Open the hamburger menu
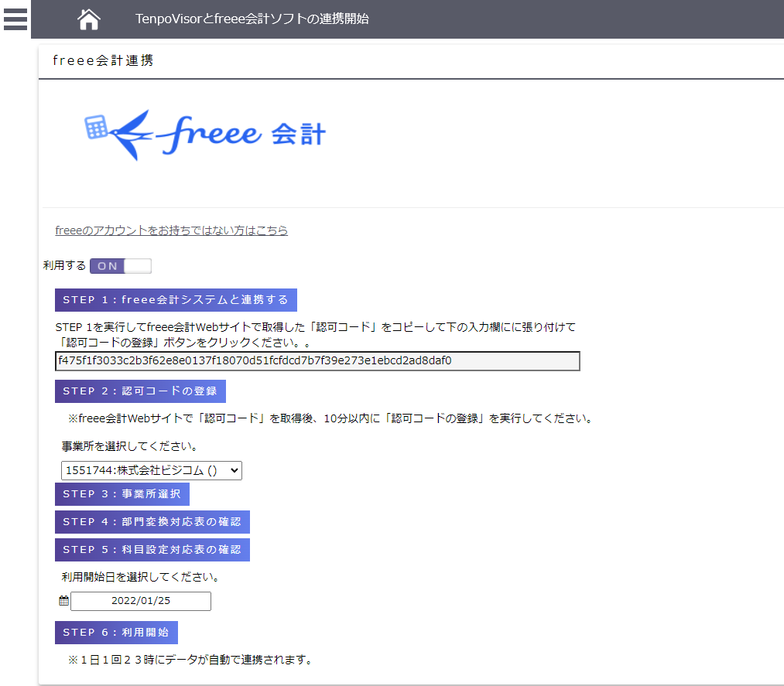The image size is (784, 686). [x=15, y=19]
